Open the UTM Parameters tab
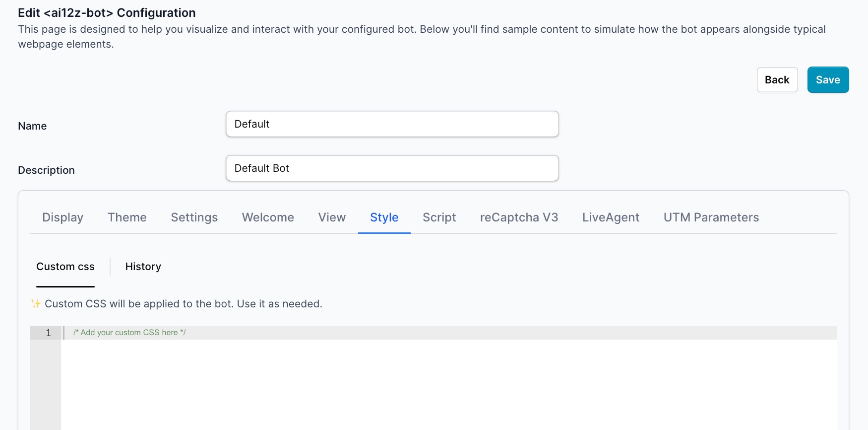Screen dimensions: 868x430 pos(711,217)
